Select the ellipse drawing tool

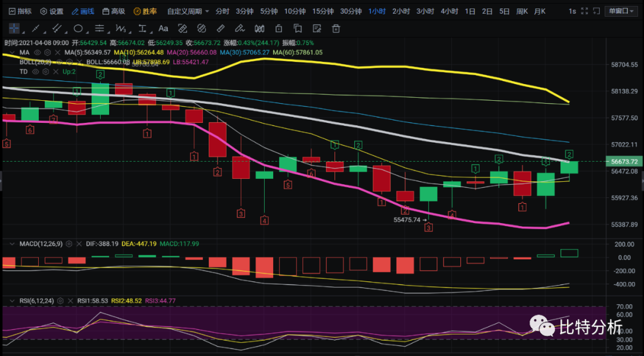pos(78,28)
